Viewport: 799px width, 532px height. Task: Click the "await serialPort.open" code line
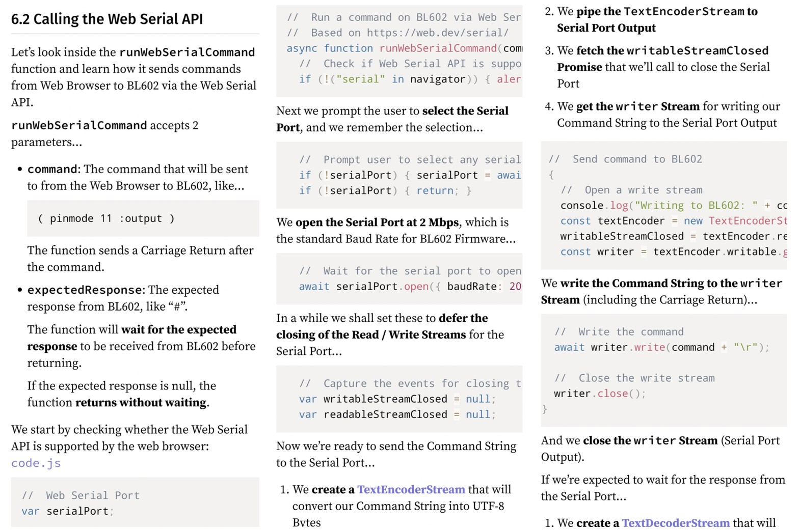point(408,287)
